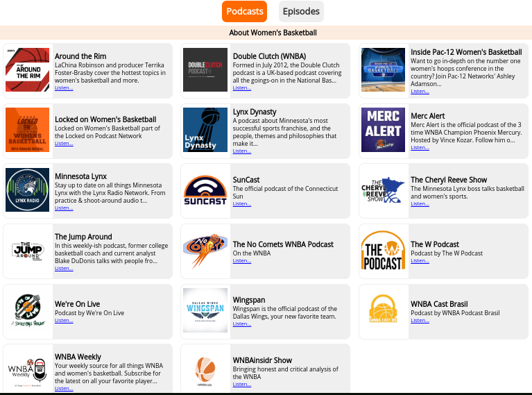Click Listen link under Inside Pac-12 Women's Basketball

click(420, 92)
